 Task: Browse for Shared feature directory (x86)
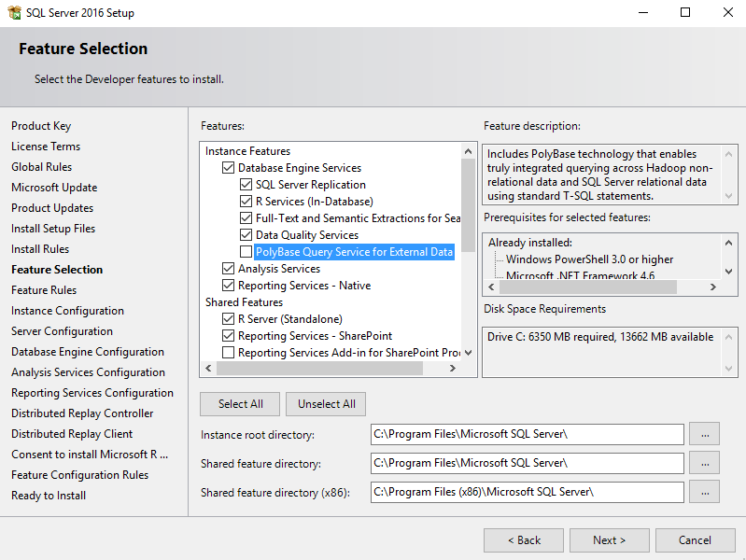click(x=705, y=492)
